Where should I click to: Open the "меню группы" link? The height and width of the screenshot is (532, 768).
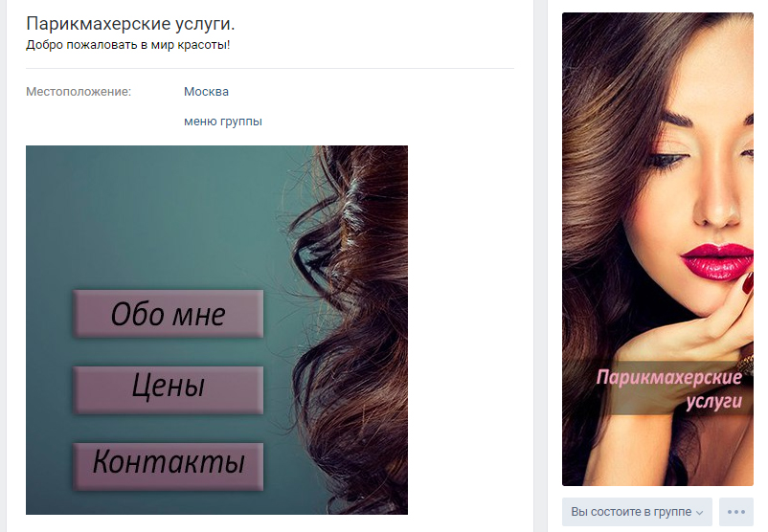click(223, 122)
